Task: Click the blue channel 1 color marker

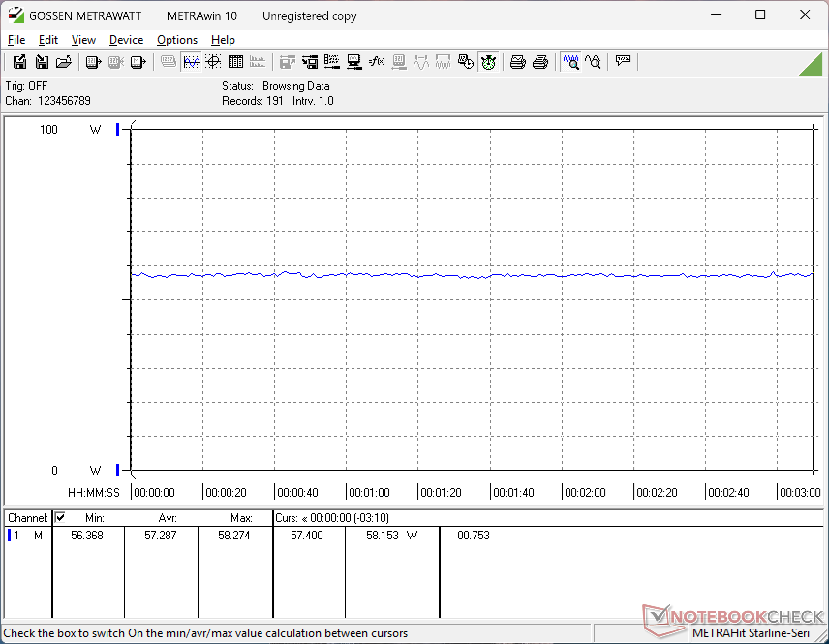Action: pos(9,536)
